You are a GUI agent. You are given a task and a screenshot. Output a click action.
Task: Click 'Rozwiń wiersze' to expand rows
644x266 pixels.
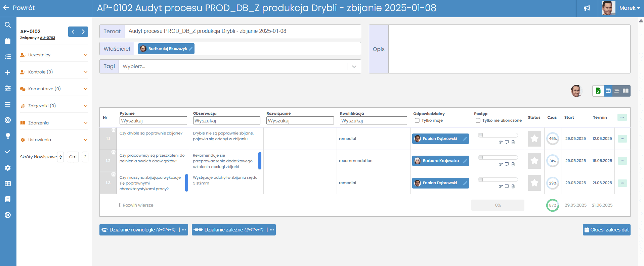(136, 205)
